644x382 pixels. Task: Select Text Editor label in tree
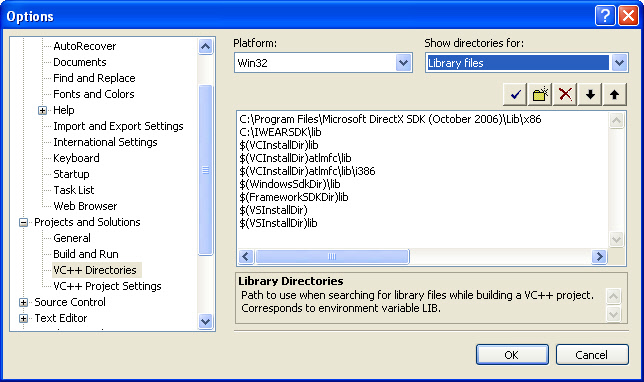(x=61, y=318)
